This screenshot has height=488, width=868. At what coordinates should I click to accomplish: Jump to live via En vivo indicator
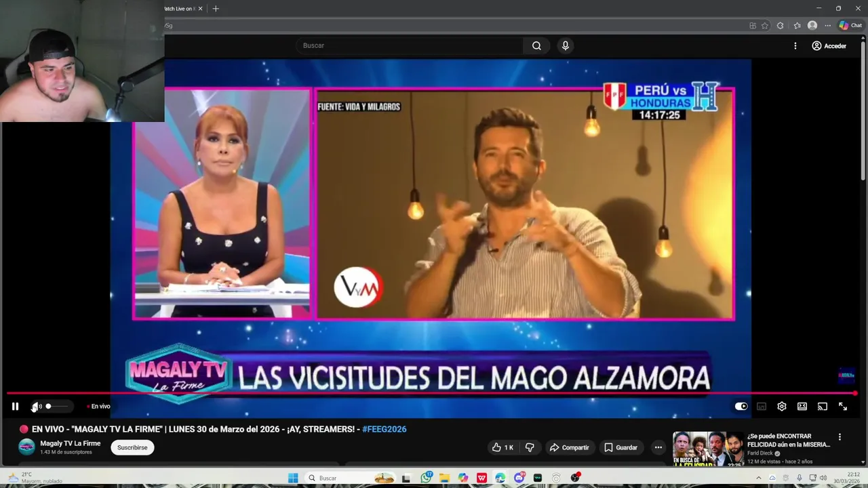pos(99,407)
